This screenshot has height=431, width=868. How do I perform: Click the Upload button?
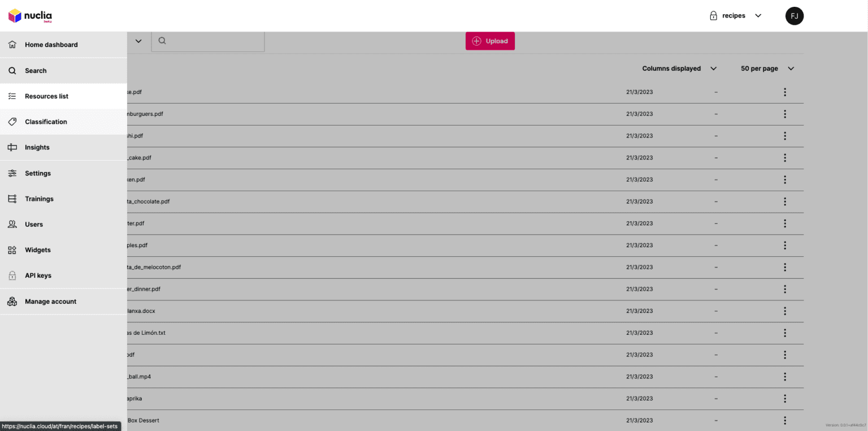coord(489,41)
